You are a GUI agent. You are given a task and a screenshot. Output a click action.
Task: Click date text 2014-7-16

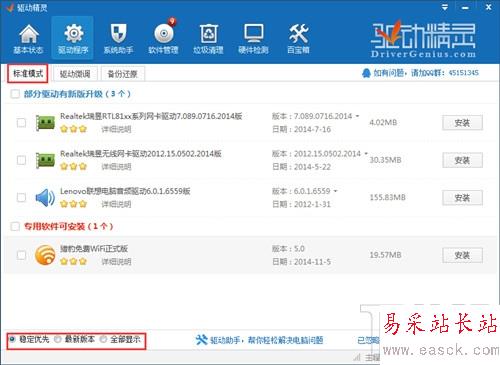pyautogui.click(x=312, y=129)
